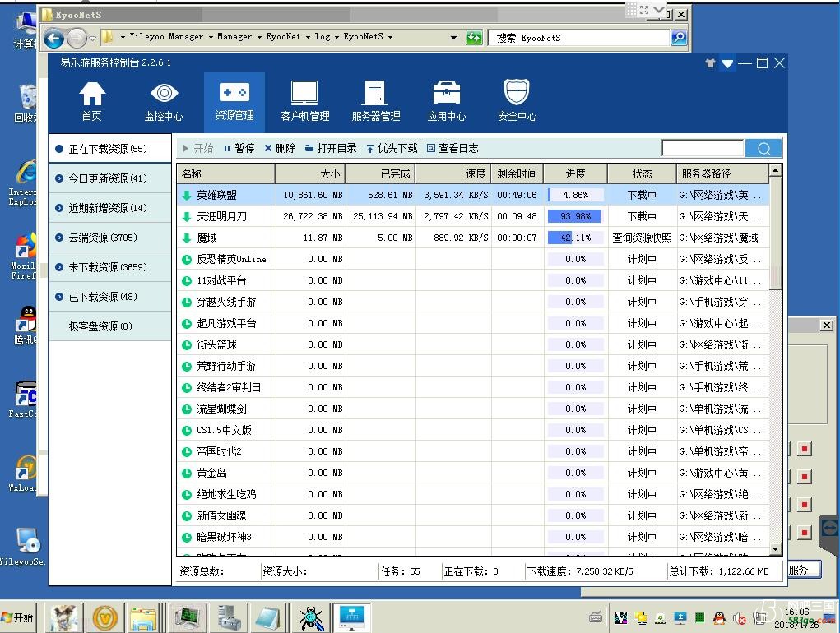Open the 客户机管理 client management section

(305, 101)
